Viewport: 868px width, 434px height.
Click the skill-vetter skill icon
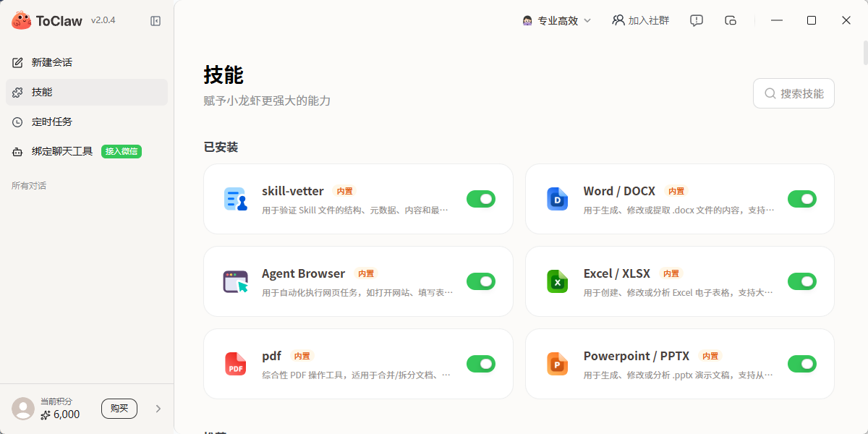tap(236, 199)
